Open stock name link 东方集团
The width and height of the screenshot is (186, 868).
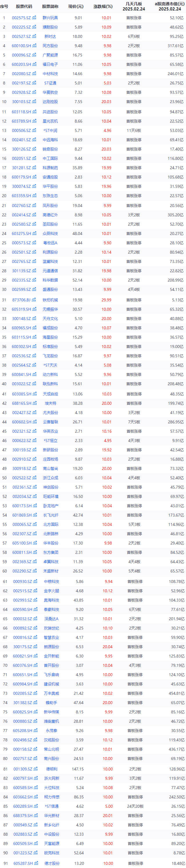51,552
